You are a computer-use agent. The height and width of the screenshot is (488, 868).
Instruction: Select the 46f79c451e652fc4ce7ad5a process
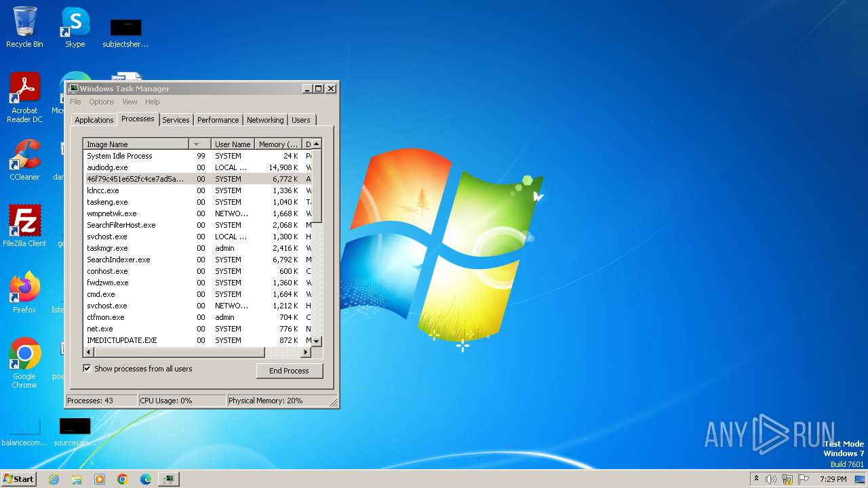tap(197, 179)
